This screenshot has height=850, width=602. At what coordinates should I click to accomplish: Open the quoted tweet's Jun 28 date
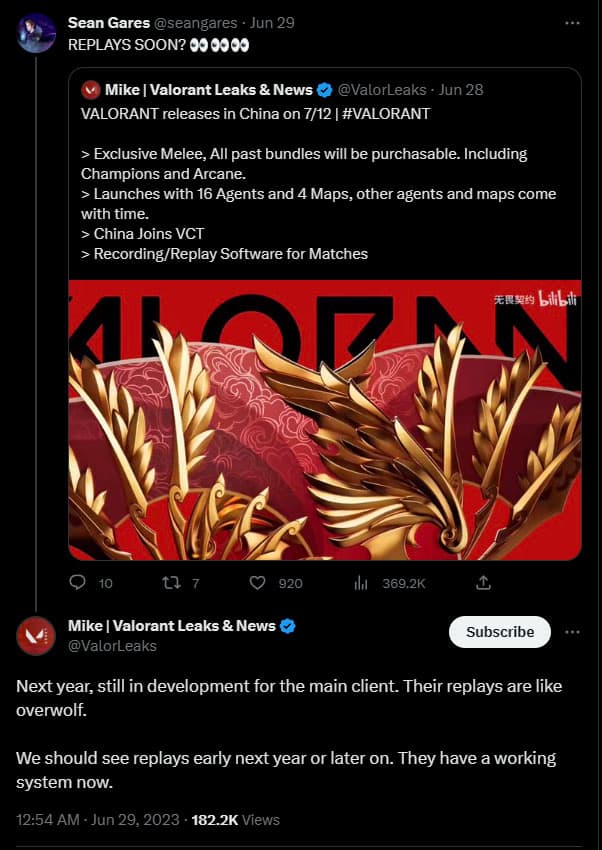[461, 90]
